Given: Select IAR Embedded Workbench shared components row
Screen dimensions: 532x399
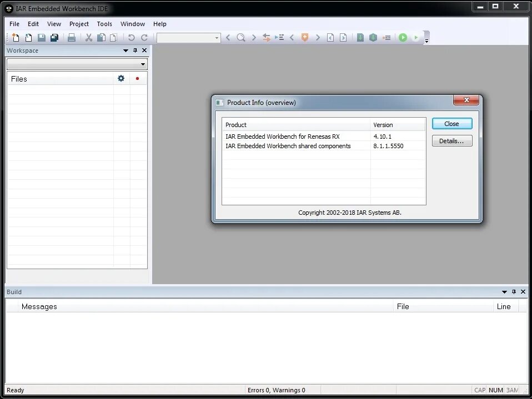Looking at the screenshot, I should pyautogui.click(x=324, y=146).
